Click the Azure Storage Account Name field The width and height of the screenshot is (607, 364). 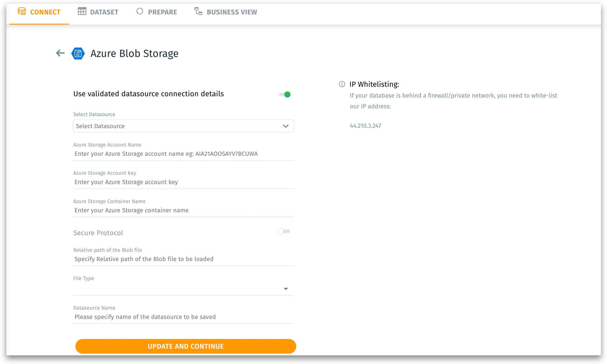coord(183,154)
